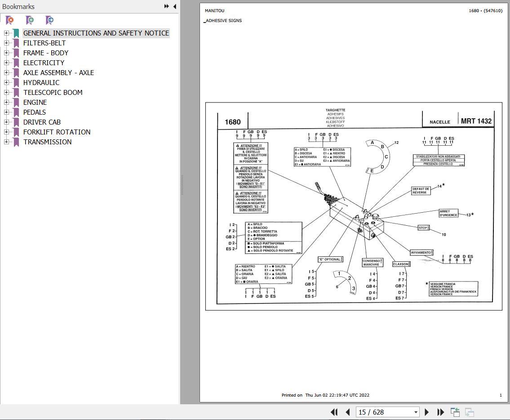Viewport: 510px width, 420px height.
Task: Click the go to bookmark arrow icon
Action: point(49,20)
